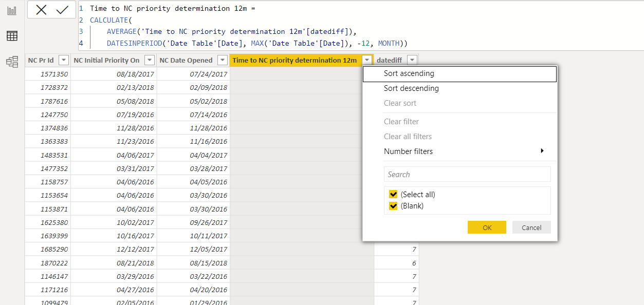The width and height of the screenshot is (644, 305).
Task: Select cell with NC Pr Id 1247750
Action: [x=48, y=115]
